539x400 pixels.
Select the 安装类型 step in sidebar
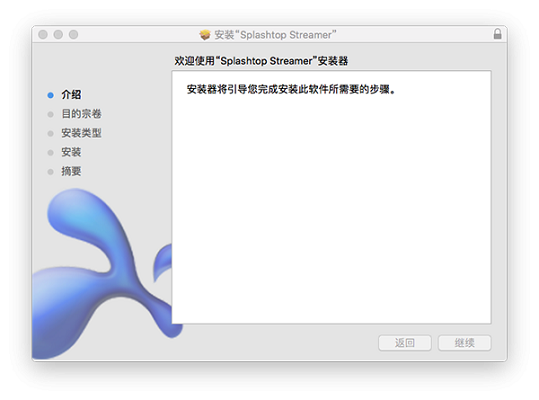tap(81, 133)
